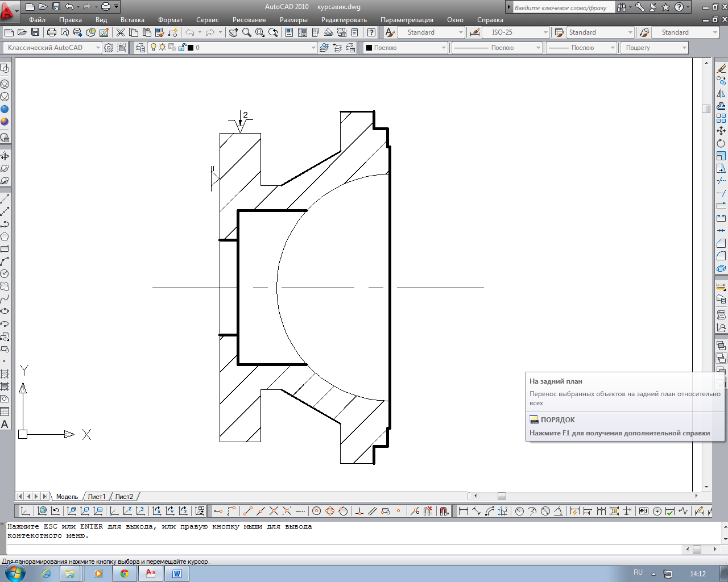Expand the Help question mark dropdown arrow

coord(688,7)
